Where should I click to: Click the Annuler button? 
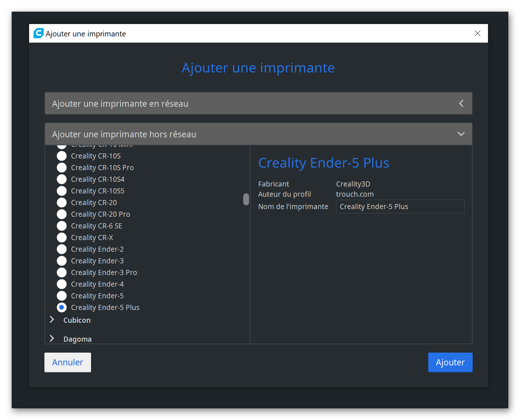[68, 362]
